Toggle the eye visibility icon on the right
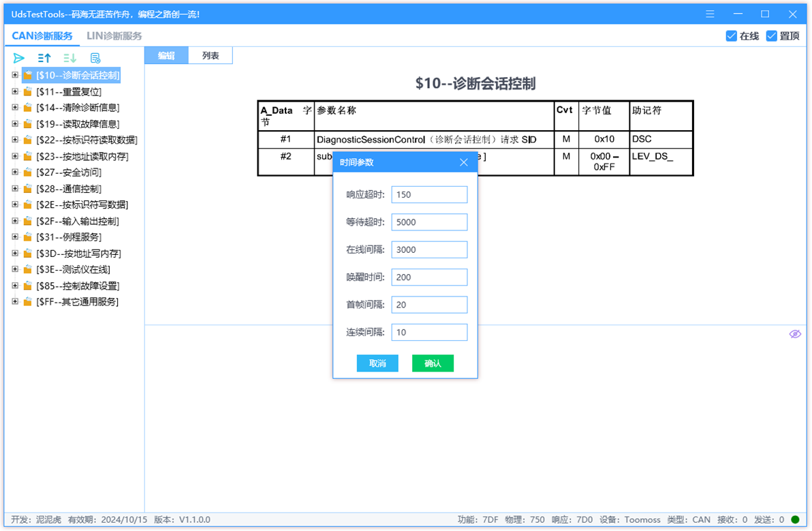The height and width of the screenshot is (531, 812). (795, 334)
